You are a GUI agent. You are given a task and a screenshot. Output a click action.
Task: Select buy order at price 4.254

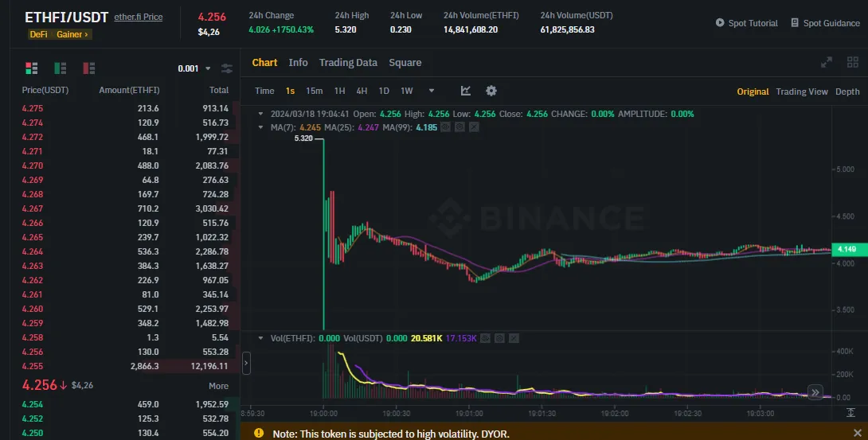125,405
